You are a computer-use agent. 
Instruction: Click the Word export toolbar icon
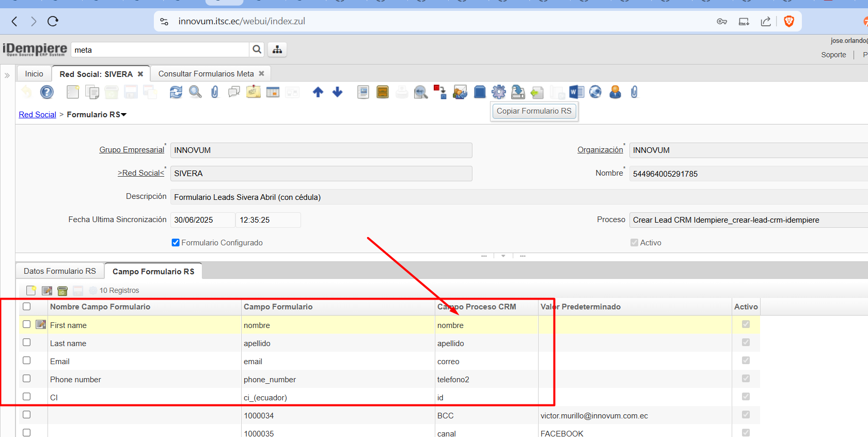point(576,92)
